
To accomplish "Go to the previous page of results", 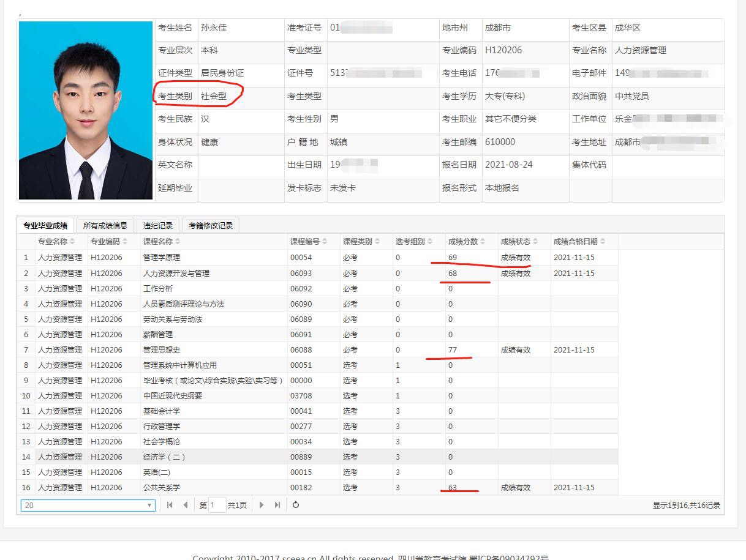I will pos(185,505).
